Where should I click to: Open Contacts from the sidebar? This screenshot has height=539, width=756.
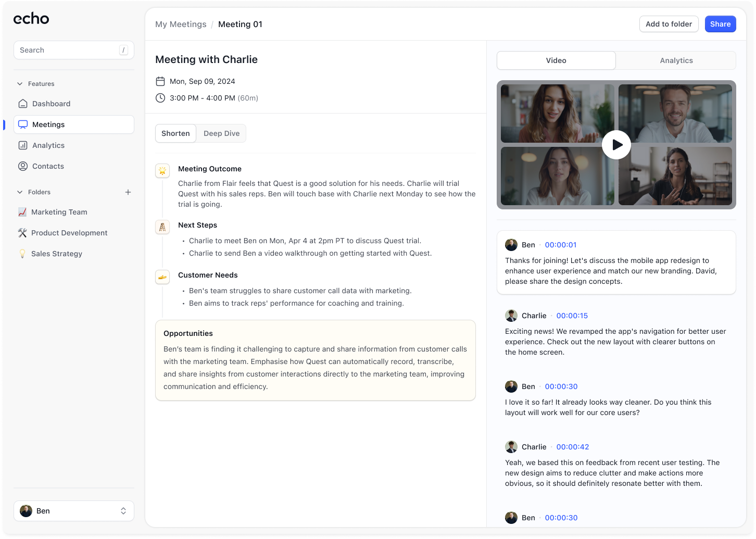coord(74,166)
